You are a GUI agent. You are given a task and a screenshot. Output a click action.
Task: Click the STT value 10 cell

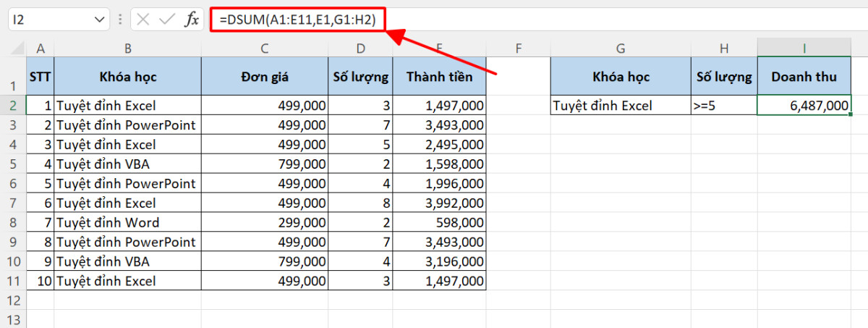pos(40,281)
